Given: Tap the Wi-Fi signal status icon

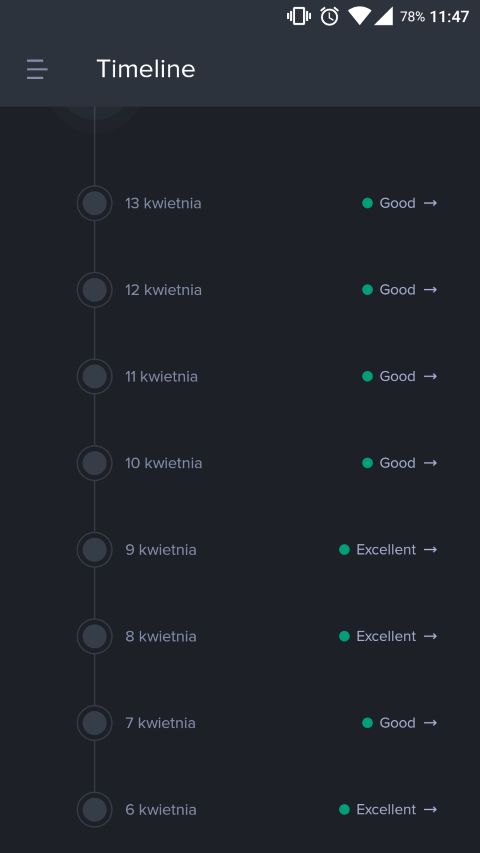Looking at the screenshot, I should (359, 16).
